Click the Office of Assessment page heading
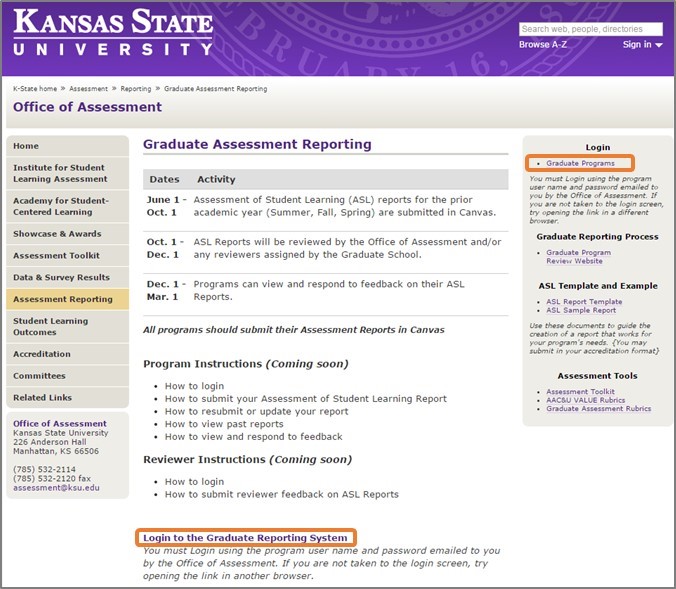The height and width of the screenshot is (589, 676). click(88, 107)
